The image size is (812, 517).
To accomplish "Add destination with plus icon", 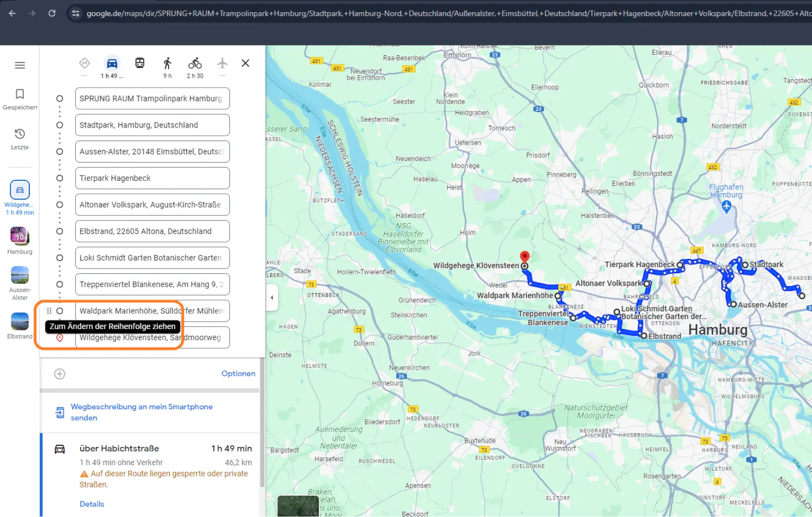I will point(60,374).
